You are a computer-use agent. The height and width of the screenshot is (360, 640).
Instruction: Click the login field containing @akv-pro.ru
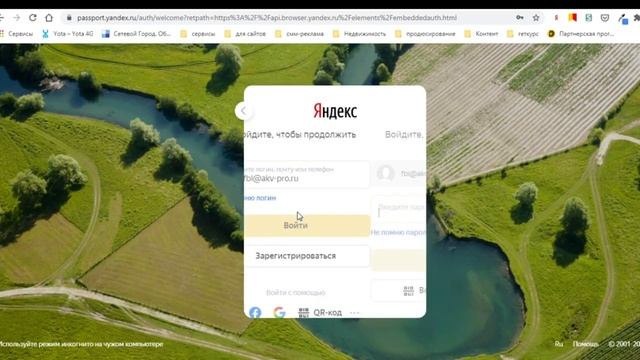(x=307, y=174)
